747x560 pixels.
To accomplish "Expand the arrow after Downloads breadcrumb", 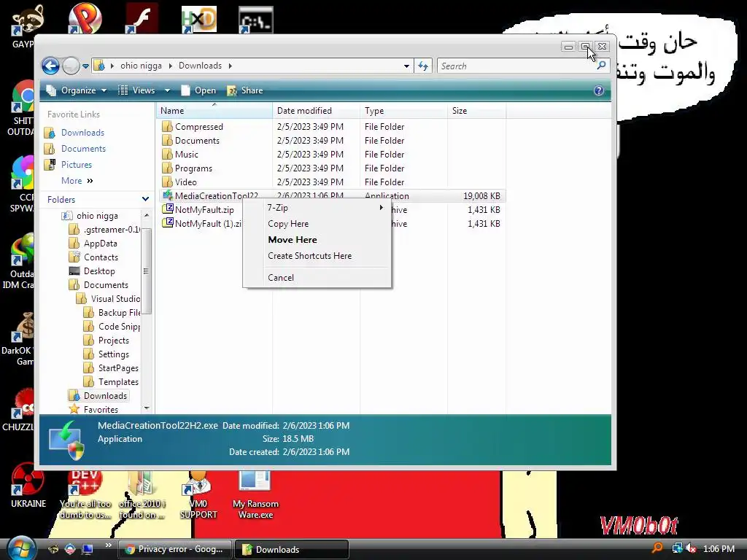I will point(230,66).
